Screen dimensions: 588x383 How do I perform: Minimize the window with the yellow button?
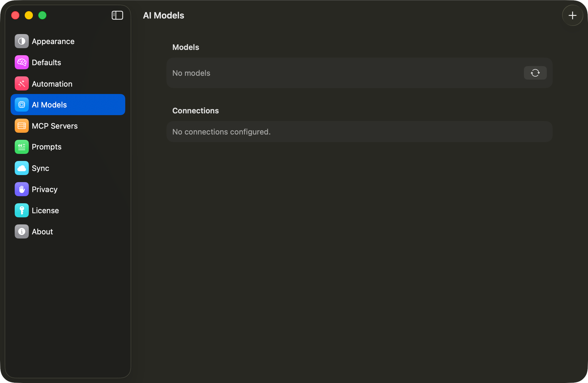(x=29, y=15)
